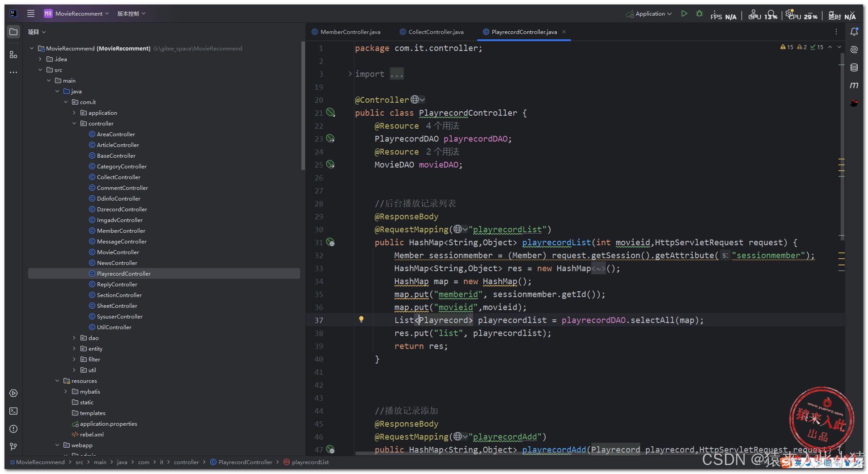The image size is (868, 474).
Task: Click the project tree vertical scrollbar
Action: (303, 105)
